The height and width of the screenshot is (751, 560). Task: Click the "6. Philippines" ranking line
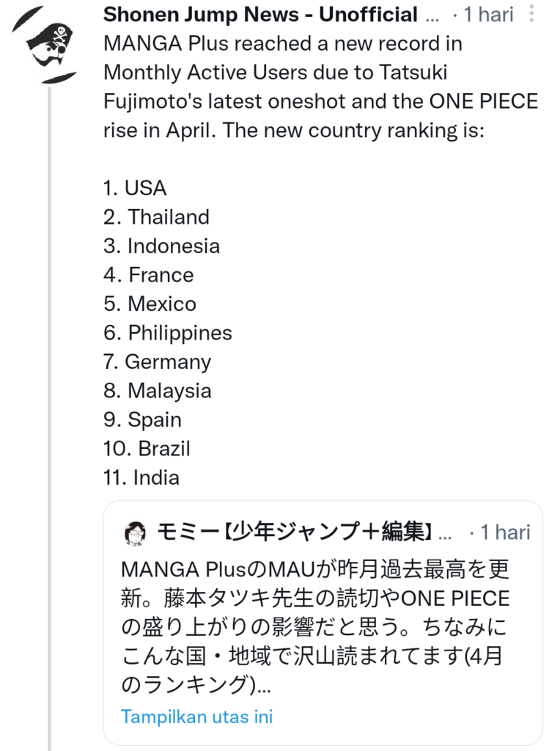pos(167,333)
